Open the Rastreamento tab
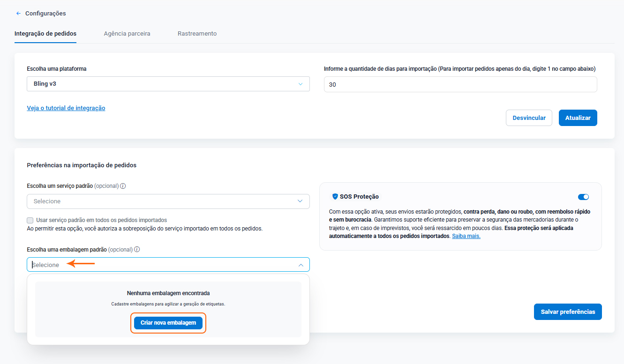Screen dimensions: 624x364 tap(197, 34)
